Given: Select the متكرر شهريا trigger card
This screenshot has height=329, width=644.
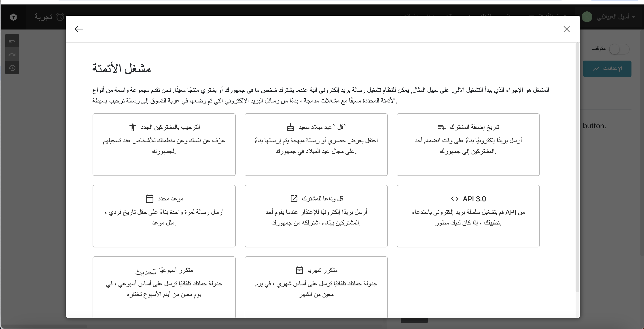Looking at the screenshot, I should pyautogui.click(x=316, y=287).
